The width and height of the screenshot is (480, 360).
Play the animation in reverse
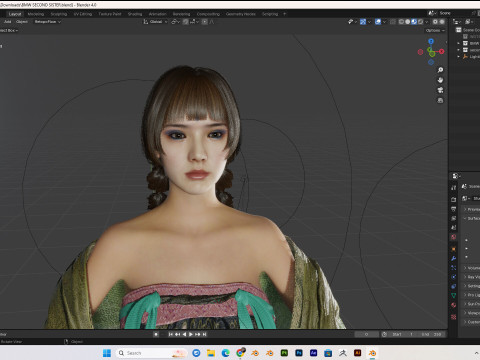click(x=184, y=334)
